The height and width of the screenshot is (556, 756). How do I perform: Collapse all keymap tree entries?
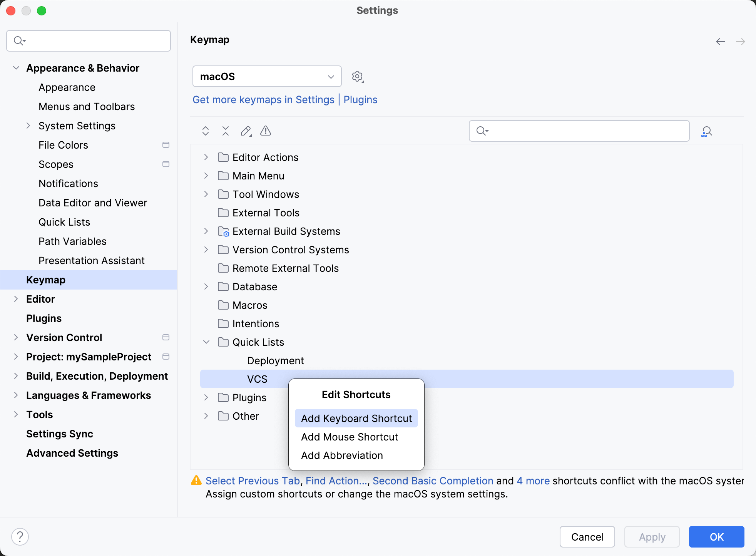tap(225, 131)
